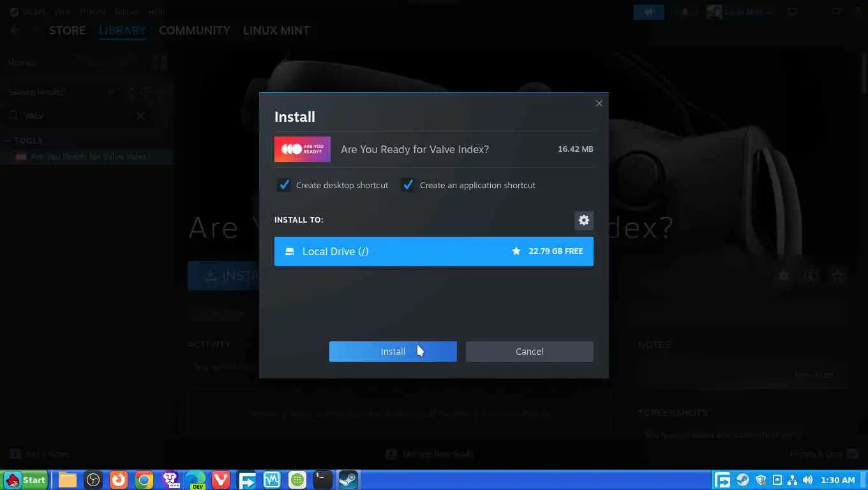Click the favorite star on game page
868x490 pixels.
[837, 276]
